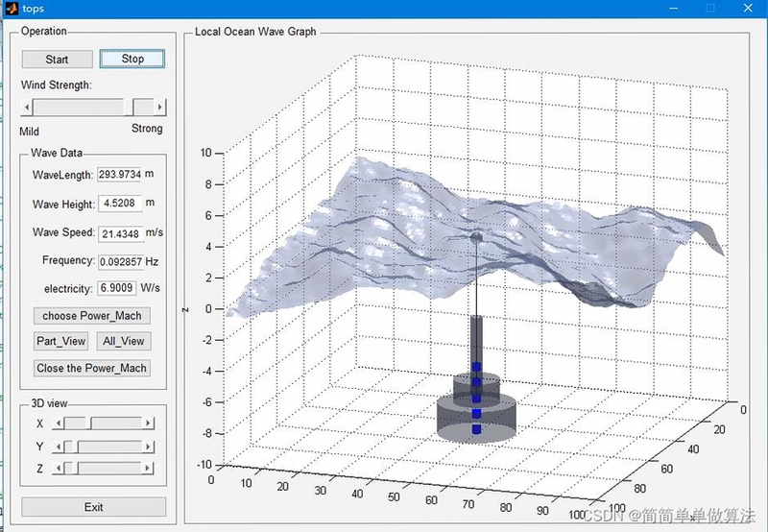Click the 'Operation' panel title
The height and width of the screenshot is (532, 768).
pos(43,31)
